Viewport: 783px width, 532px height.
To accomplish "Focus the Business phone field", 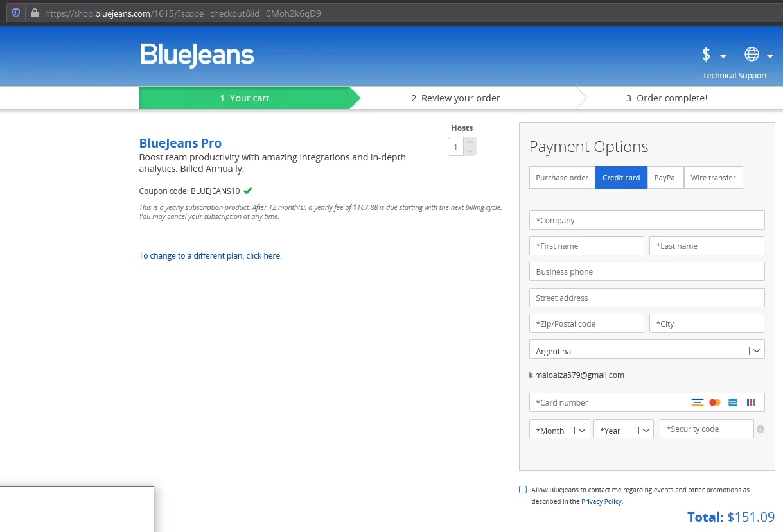I will [x=647, y=271].
